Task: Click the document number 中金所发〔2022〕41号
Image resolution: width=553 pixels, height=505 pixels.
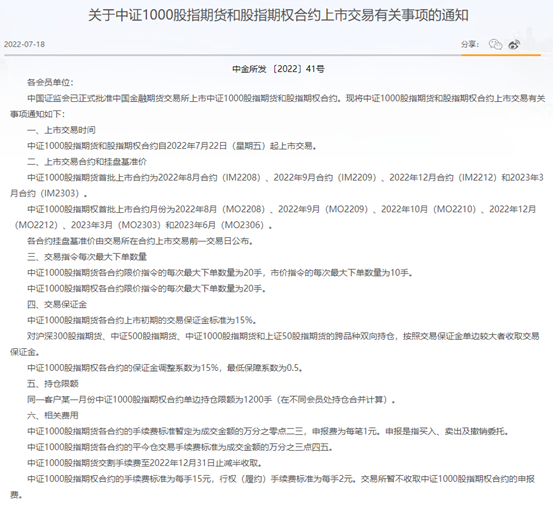Action: [278, 69]
